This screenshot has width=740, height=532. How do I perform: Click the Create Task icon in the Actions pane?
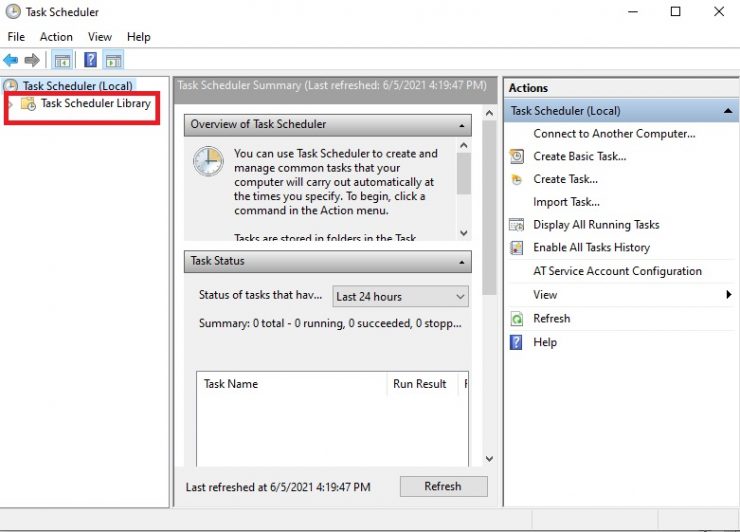[517, 179]
